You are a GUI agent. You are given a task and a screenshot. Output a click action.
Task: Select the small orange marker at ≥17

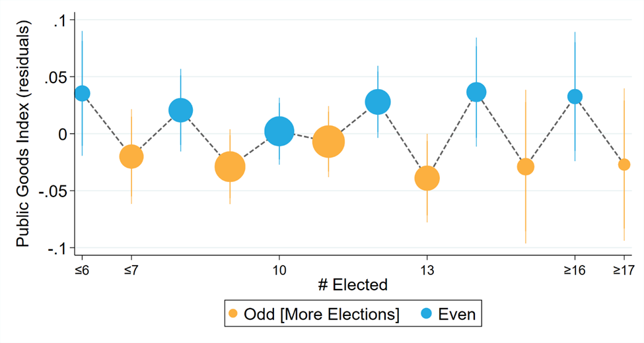coord(624,164)
